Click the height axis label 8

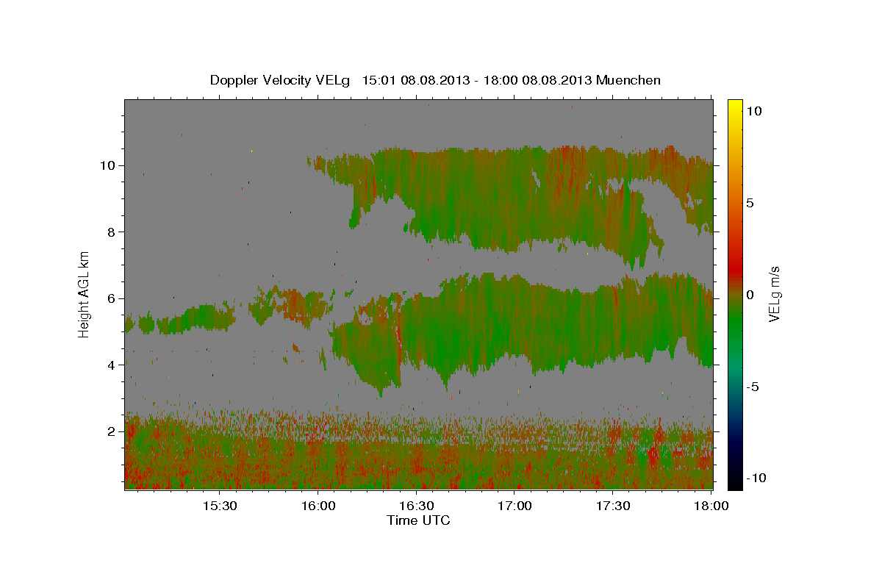click(x=112, y=232)
